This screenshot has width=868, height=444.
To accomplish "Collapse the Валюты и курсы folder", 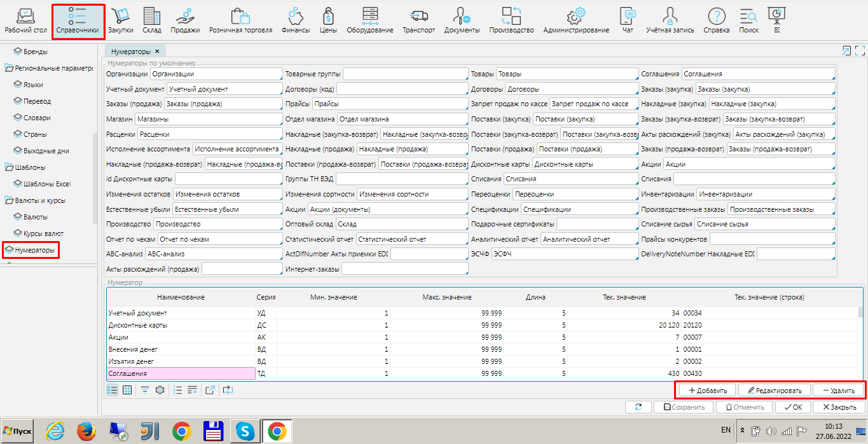I will click(9, 200).
